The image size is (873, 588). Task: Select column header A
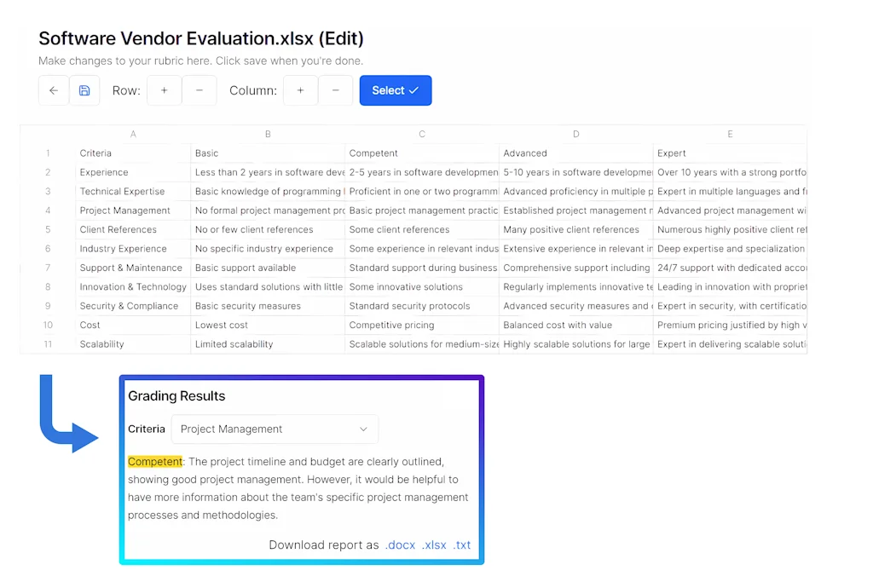(x=133, y=134)
